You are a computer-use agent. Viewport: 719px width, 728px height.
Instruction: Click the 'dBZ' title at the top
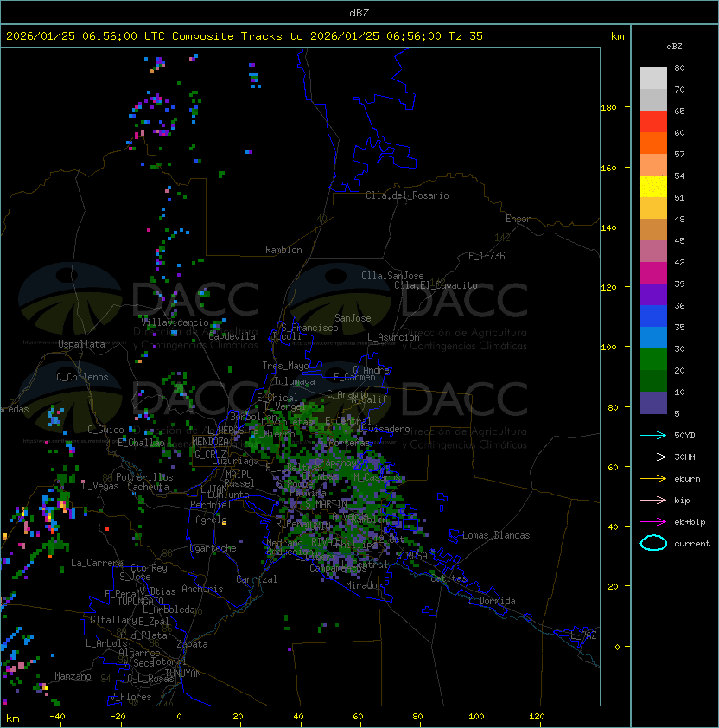pos(359,12)
